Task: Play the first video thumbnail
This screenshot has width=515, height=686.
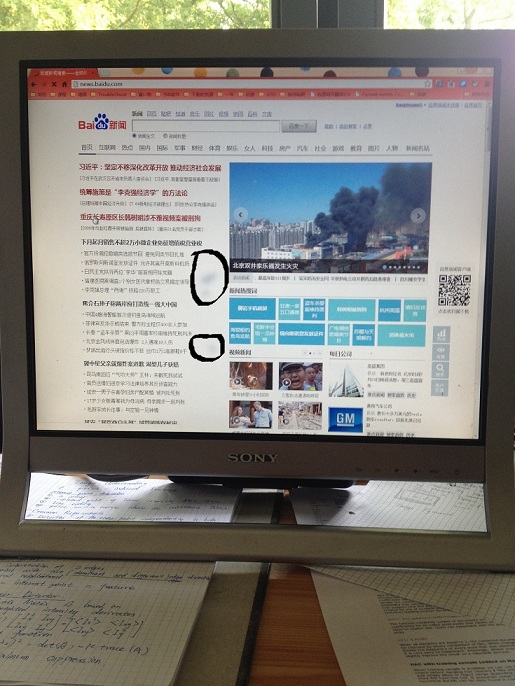Action: point(251,376)
